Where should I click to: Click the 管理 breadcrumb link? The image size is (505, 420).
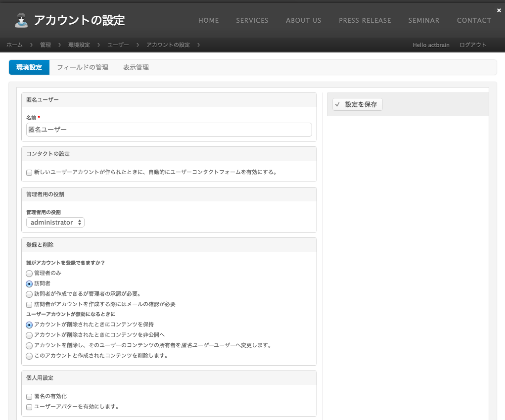click(46, 45)
